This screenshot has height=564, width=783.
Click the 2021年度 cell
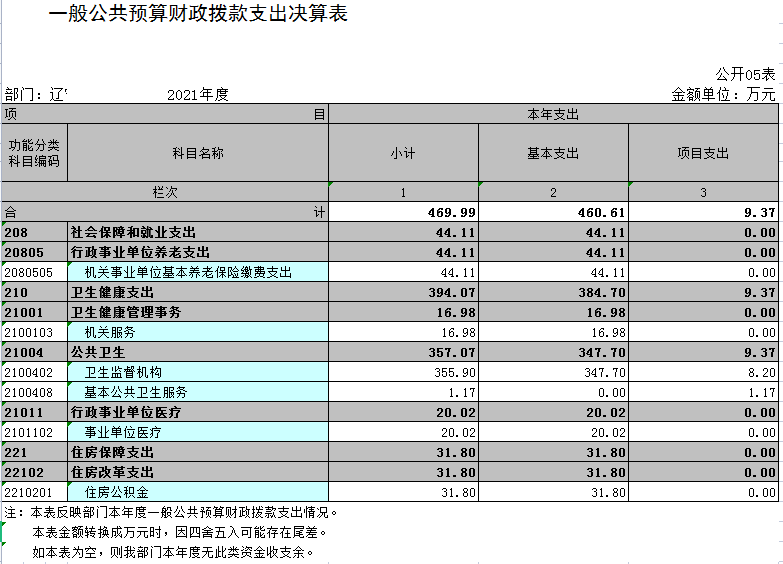pos(198,94)
